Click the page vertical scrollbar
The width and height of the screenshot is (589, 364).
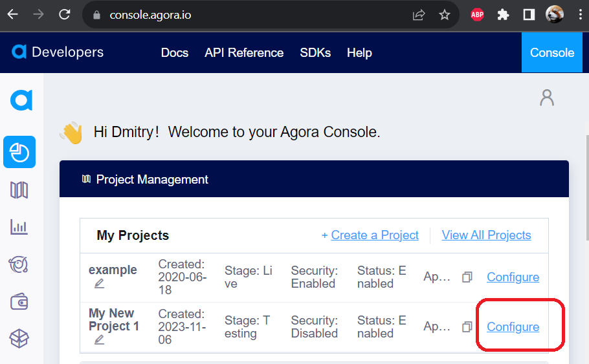tap(588, 187)
